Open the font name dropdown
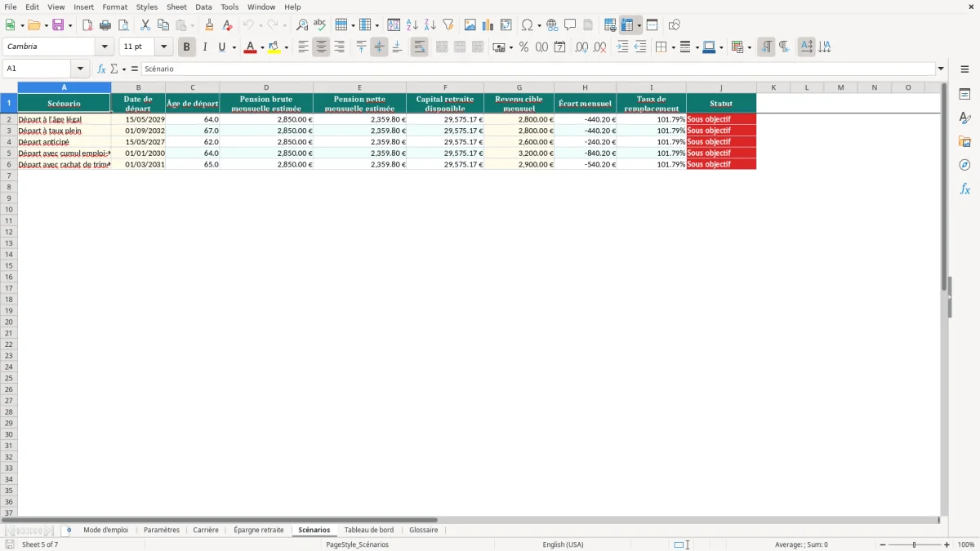This screenshot has width=980, height=551. click(105, 47)
